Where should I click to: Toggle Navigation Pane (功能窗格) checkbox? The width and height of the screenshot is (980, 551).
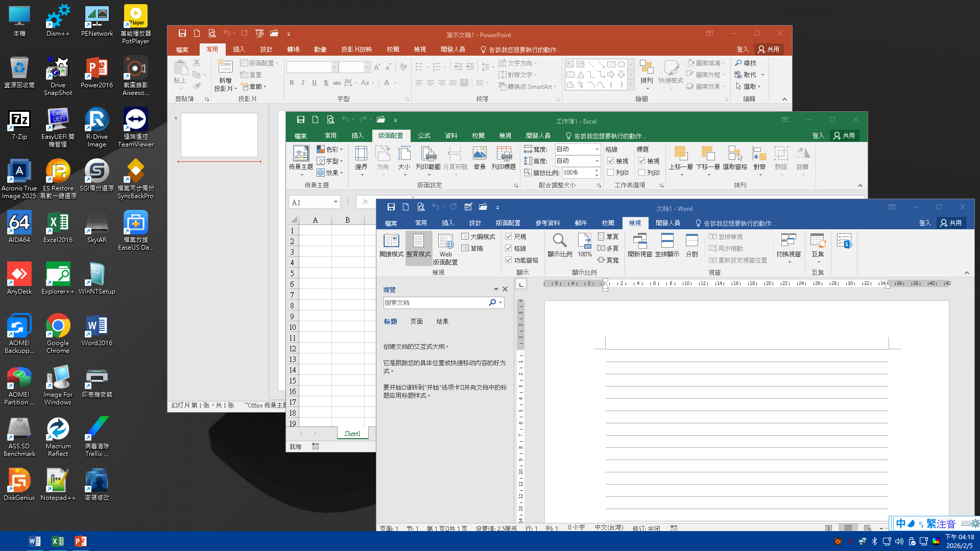(509, 260)
